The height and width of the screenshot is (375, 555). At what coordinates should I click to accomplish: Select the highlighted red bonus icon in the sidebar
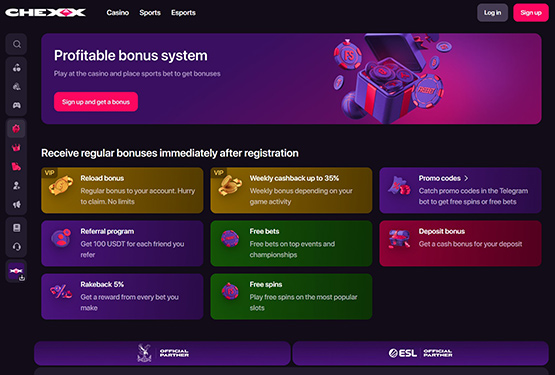16,129
